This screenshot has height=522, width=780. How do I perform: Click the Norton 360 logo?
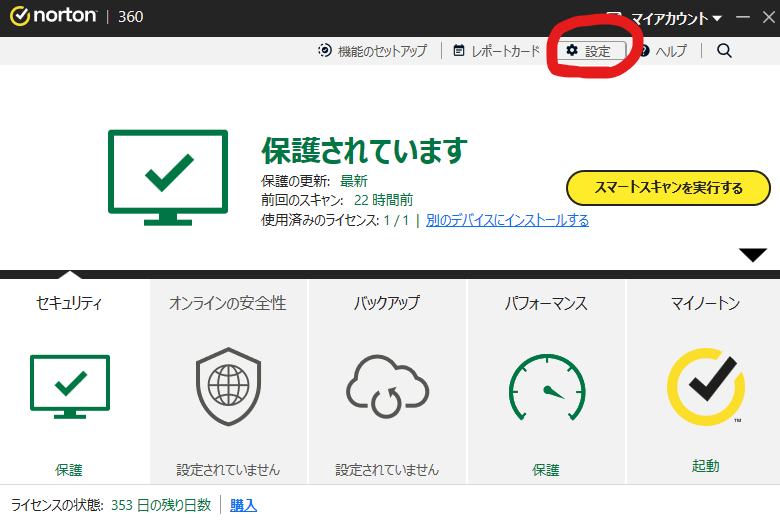(x=77, y=16)
